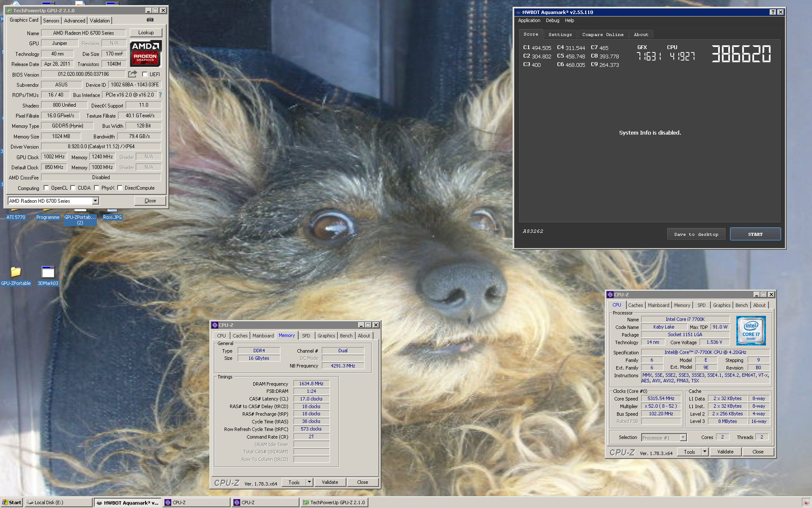Click the AMD Radeon Graphics logo
This screenshot has height=508, width=812.
[145, 54]
